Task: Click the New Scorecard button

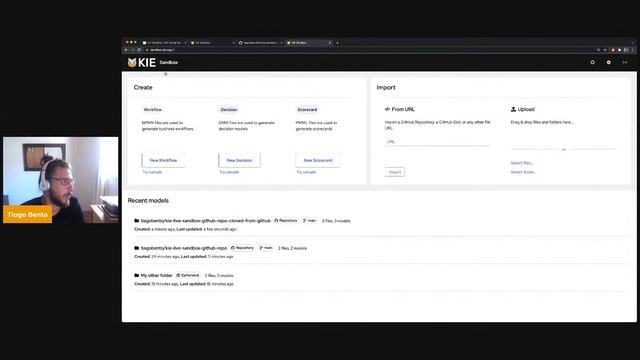Action: 318,160
